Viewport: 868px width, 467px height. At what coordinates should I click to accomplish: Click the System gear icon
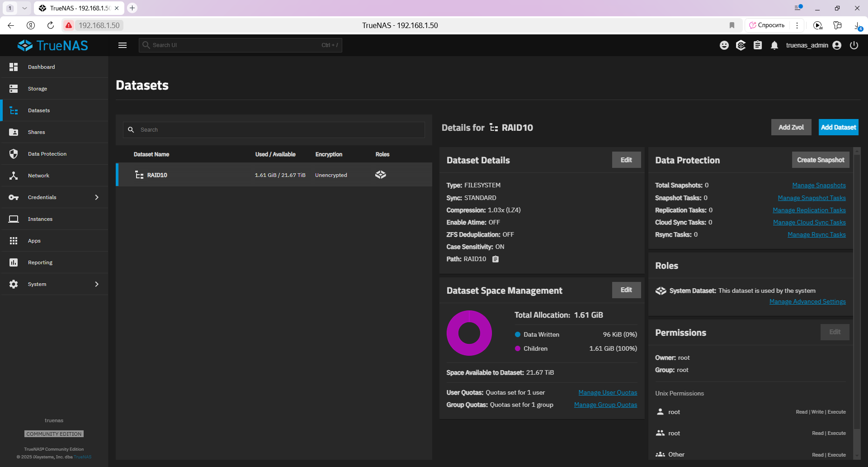[x=14, y=284]
